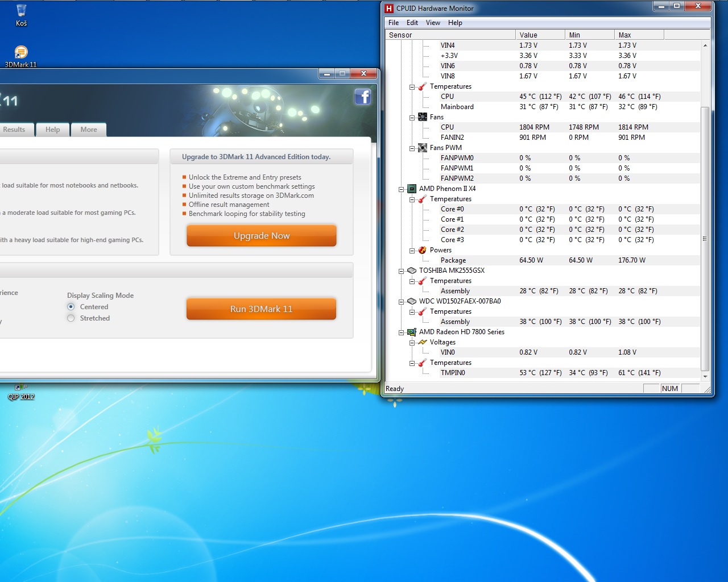
Task: Select Stretched display scaling mode
Action: click(x=71, y=318)
